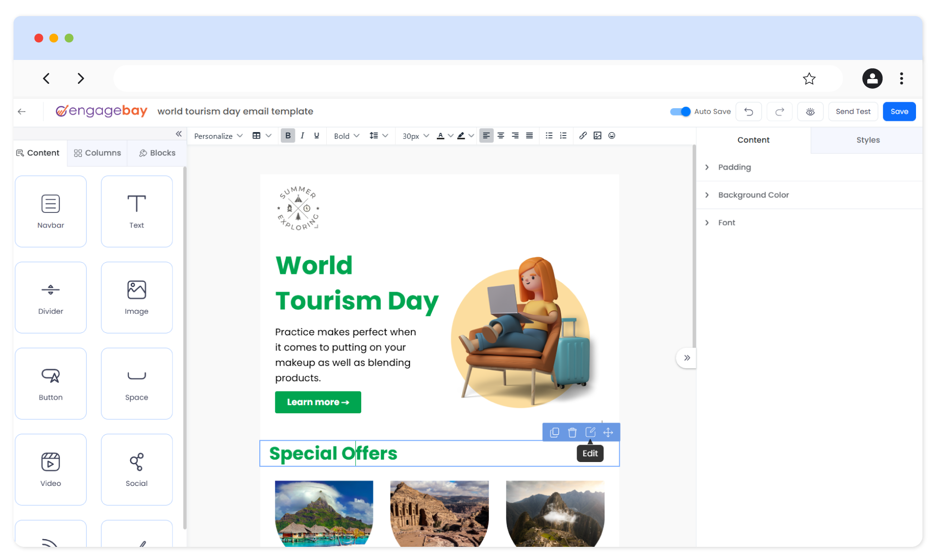The width and height of the screenshot is (936, 560).
Task: Open the text color picker
Action: pos(441,135)
